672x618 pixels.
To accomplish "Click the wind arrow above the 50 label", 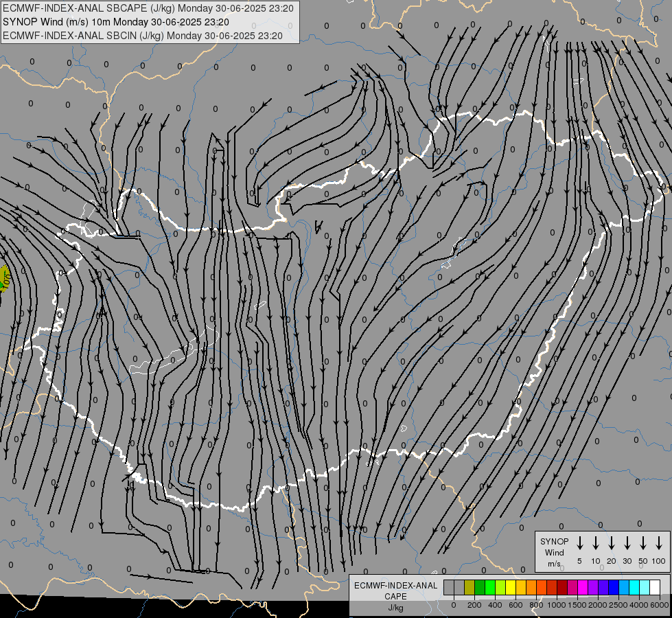I will [x=643, y=542].
